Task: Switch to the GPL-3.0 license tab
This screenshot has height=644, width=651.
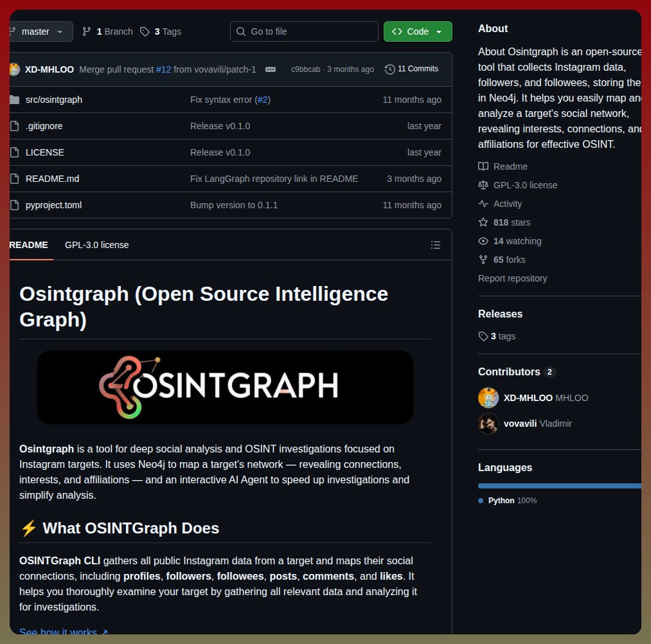Action: pyautogui.click(x=97, y=245)
